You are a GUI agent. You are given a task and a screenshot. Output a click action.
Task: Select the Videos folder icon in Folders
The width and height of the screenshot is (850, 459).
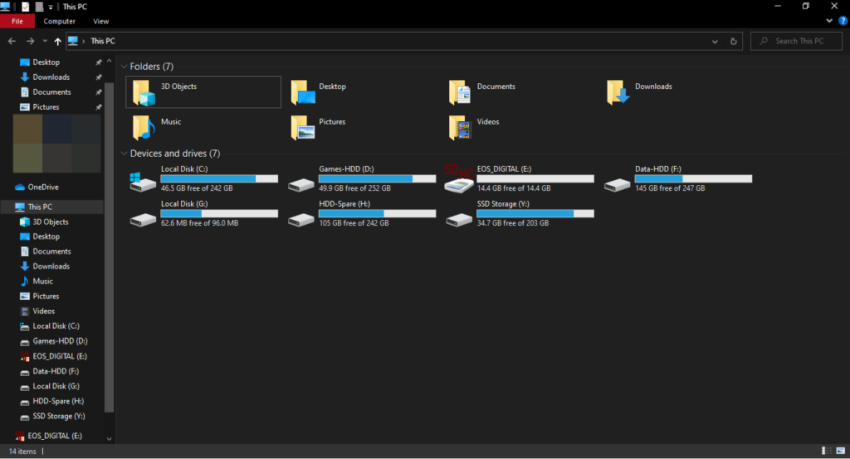coord(460,128)
